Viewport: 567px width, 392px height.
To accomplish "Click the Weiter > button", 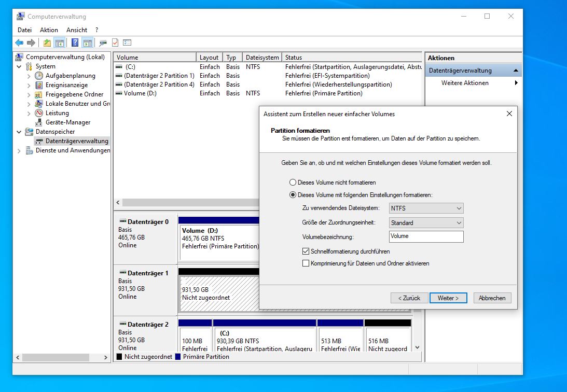I will pos(448,298).
